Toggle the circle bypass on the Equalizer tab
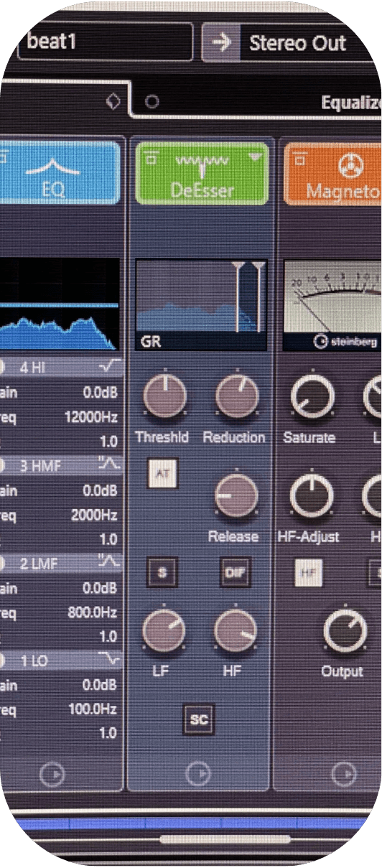This screenshot has width=382, height=868. coord(152,102)
